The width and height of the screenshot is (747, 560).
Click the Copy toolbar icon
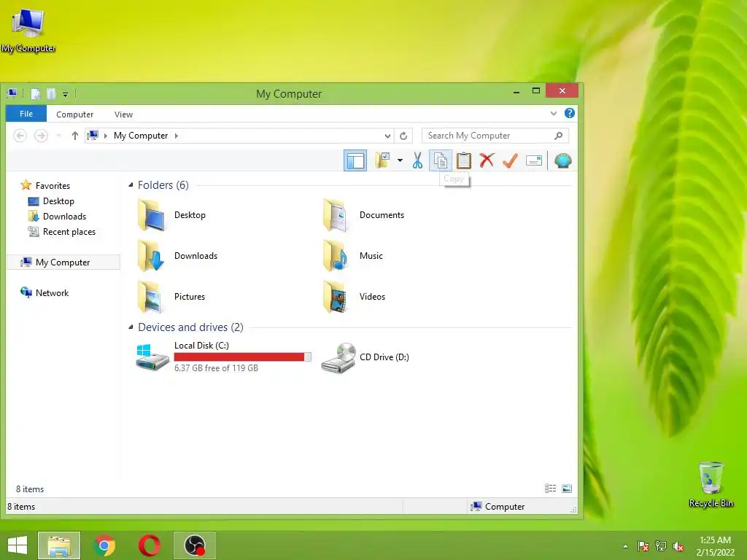coord(441,160)
